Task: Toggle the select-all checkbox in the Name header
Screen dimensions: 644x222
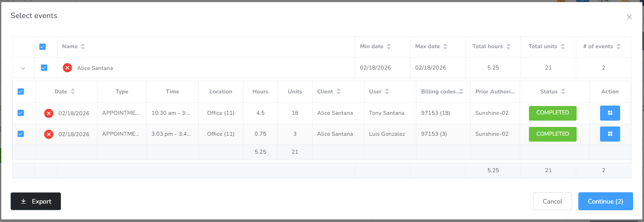Action: (42, 47)
